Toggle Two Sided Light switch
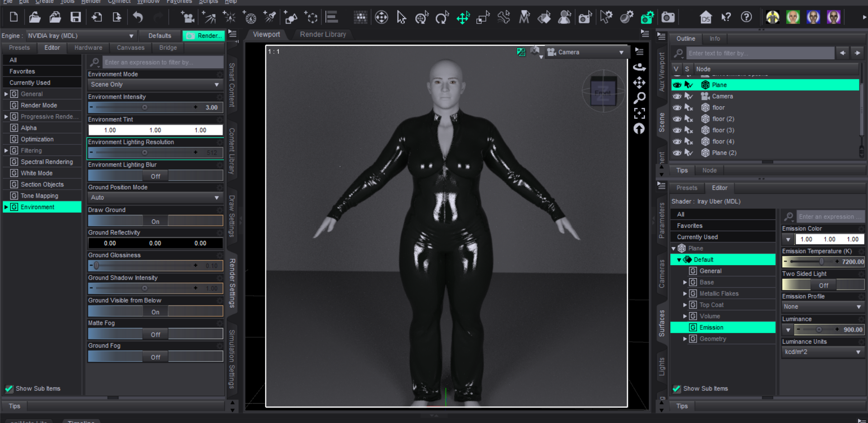Image resolution: width=868 pixels, height=423 pixels. (823, 285)
